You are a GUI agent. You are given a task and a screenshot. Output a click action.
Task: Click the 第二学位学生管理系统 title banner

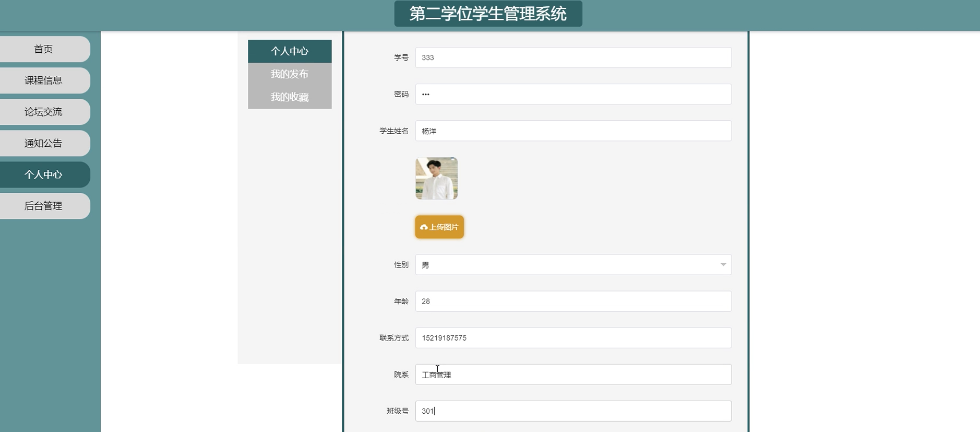tap(488, 14)
